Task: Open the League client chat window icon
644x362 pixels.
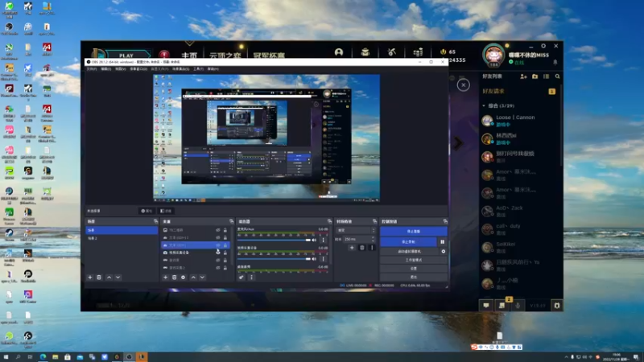Action: [x=486, y=306]
